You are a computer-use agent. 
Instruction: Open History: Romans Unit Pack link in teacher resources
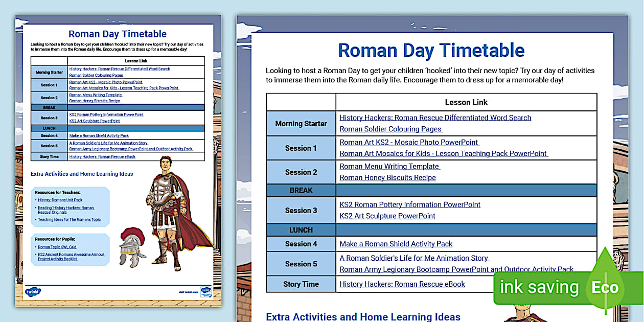(60, 200)
